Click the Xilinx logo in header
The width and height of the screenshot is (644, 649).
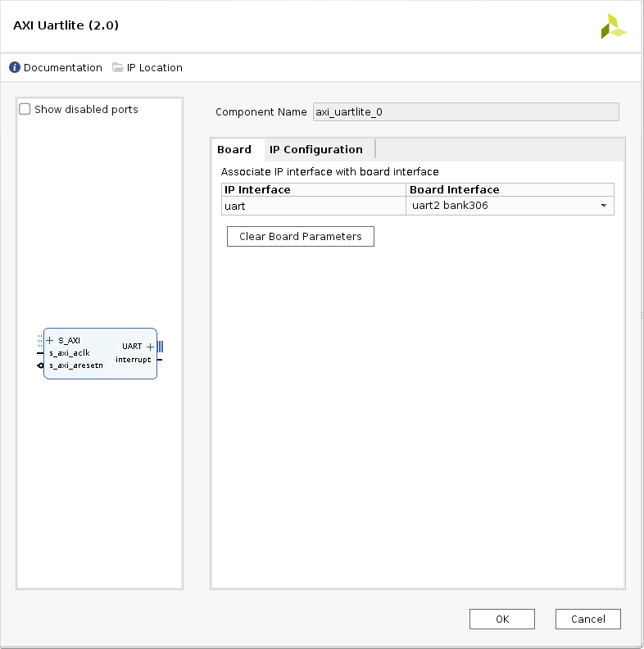pyautogui.click(x=613, y=27)
